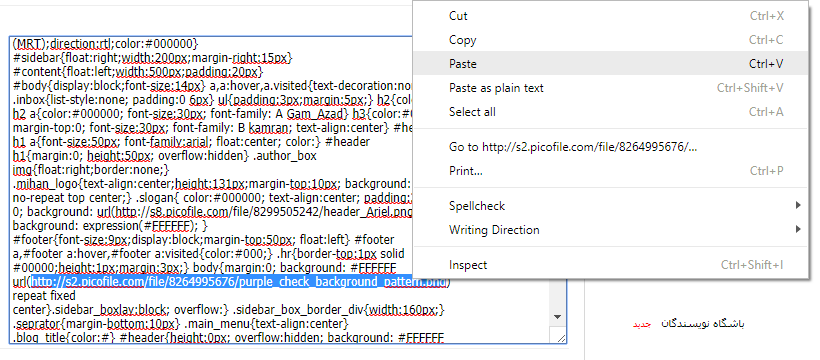Click the textarea resize grip icon
820x360 pixels.
point(561,339)
